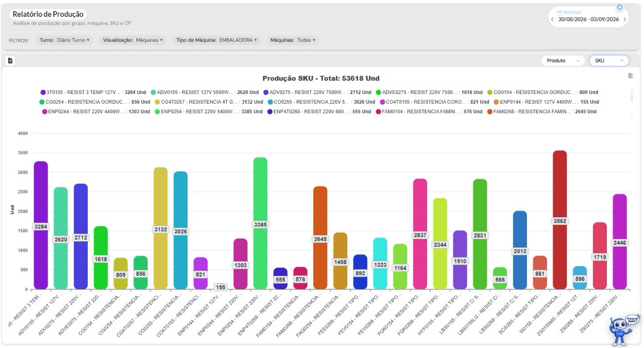644x348 pixels.
Task: Collapse the Produto dropdown
Action: (x=563, y=61)
